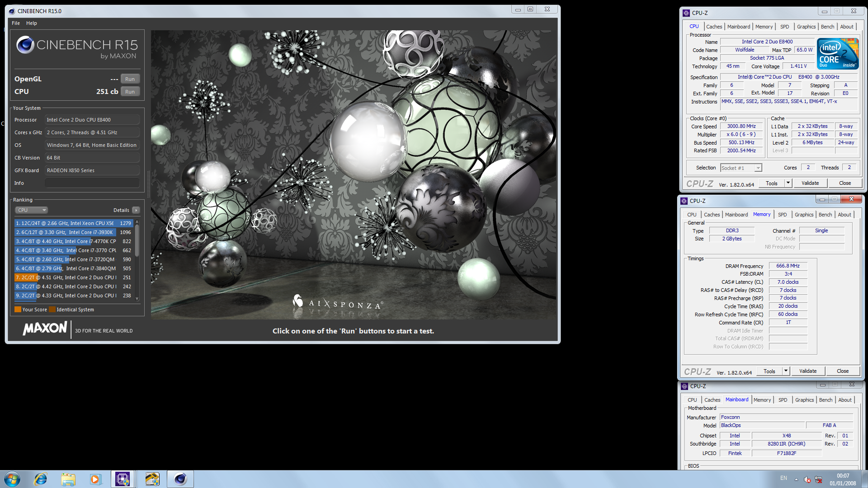The width and height of the screenshot is (868, 488).
Task: Expand Tools arrow in the middle CPU-Z window
Action: pyautogui.click(x=786, y=371)
